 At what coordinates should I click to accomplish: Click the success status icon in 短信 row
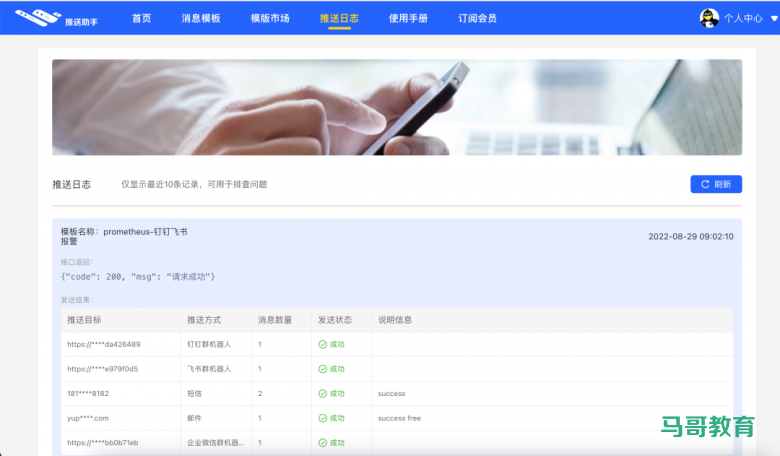(323, 394)
